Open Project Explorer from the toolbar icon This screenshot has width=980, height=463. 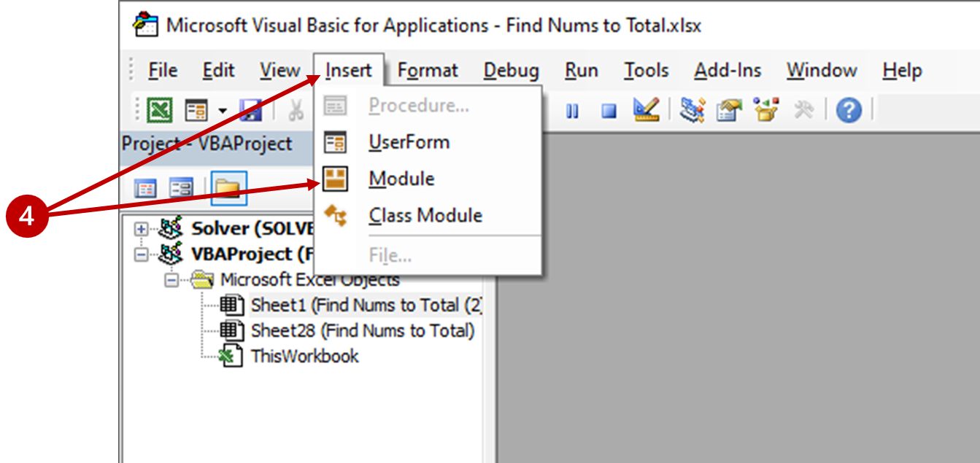[692, 110]
